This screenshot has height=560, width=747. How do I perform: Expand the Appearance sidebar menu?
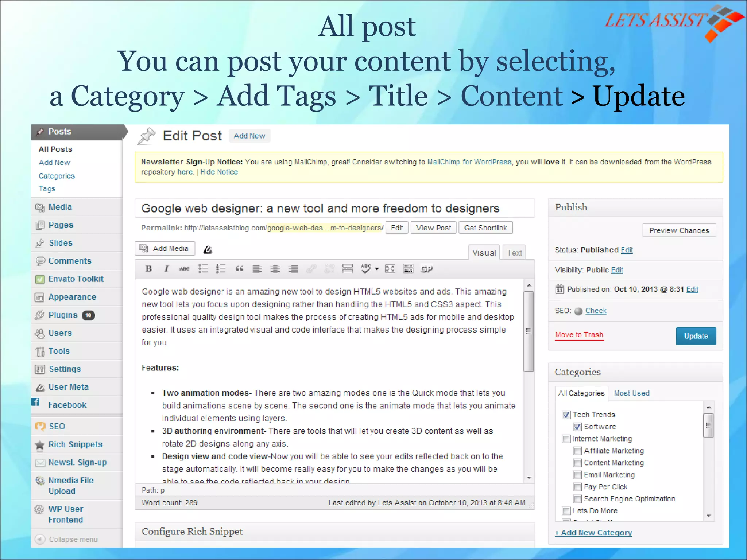tap(77, 297)
